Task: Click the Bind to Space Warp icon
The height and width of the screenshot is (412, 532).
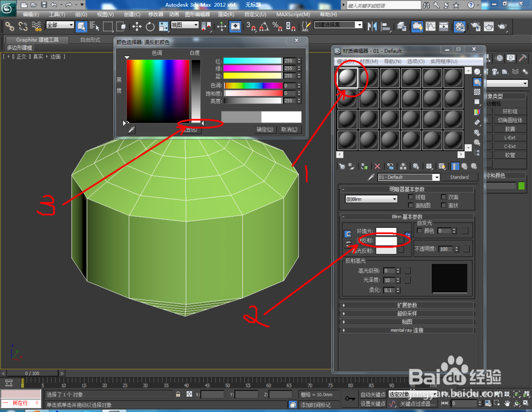Action: click(x=36, y=26)
